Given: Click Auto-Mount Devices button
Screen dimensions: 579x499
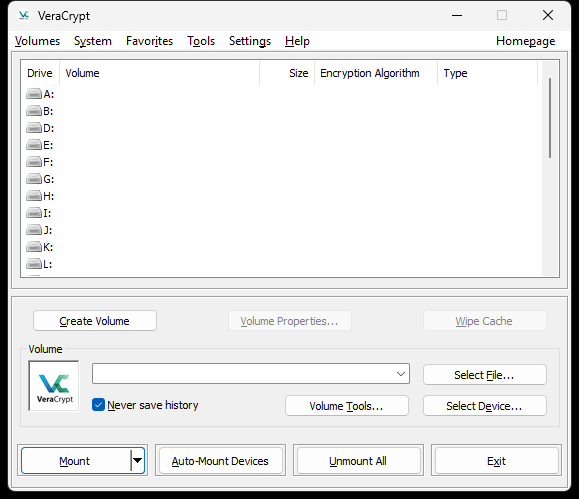Looking at the screenshot, I should pyautogui.click(x=220, y=461).
